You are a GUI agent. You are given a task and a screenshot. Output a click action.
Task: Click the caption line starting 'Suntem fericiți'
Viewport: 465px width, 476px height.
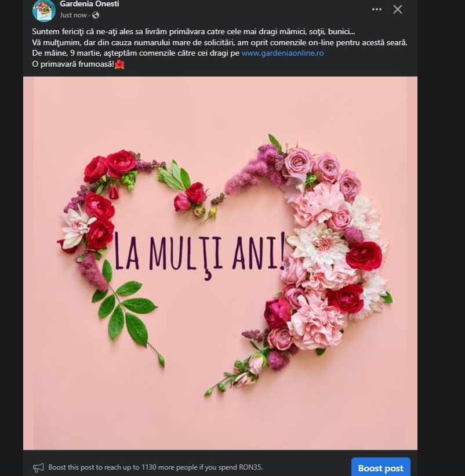[x=193, y=31]
